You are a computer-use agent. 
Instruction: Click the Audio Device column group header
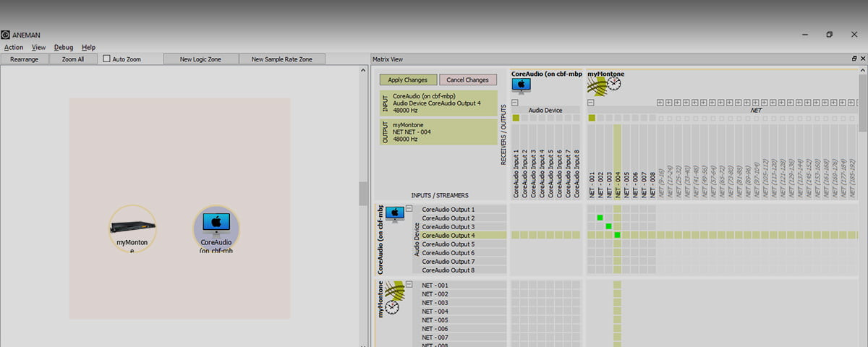[x=545, y=111]
